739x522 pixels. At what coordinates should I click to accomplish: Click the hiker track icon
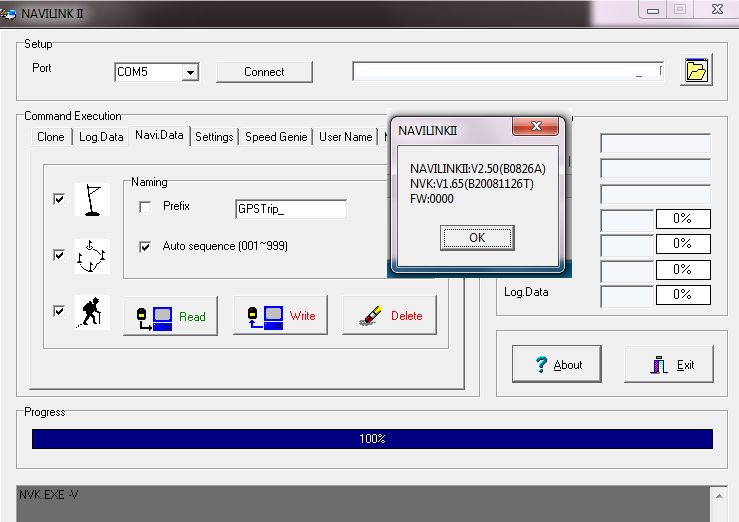tap(92, 312)
